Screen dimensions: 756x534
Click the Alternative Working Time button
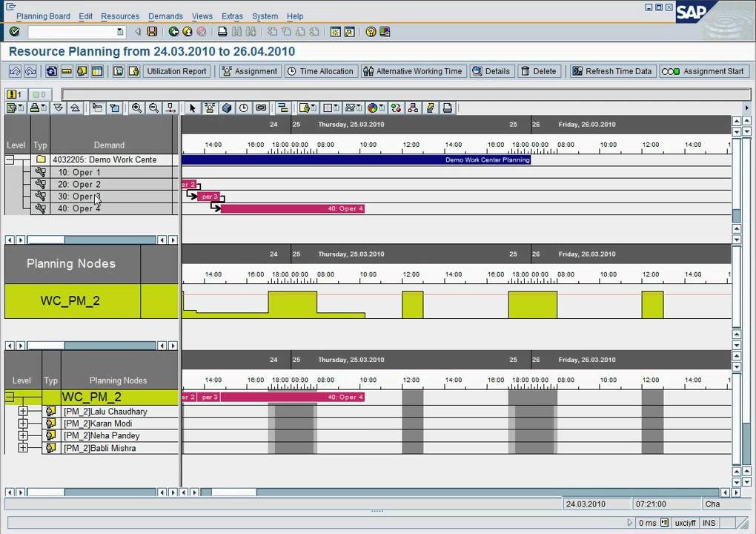[413, 71]
